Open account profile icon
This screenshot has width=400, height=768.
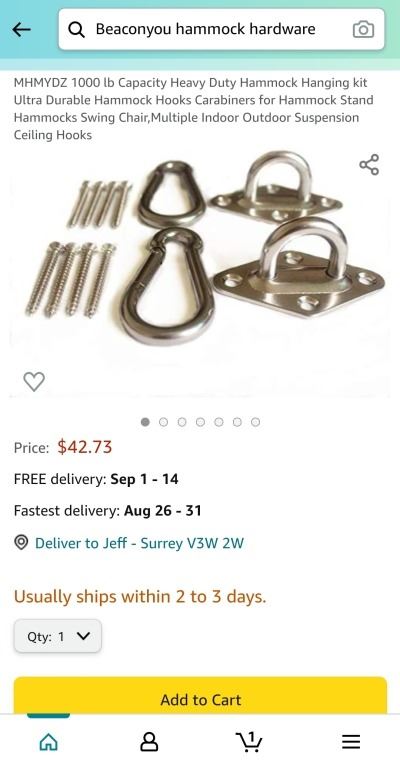pos(149,742)
